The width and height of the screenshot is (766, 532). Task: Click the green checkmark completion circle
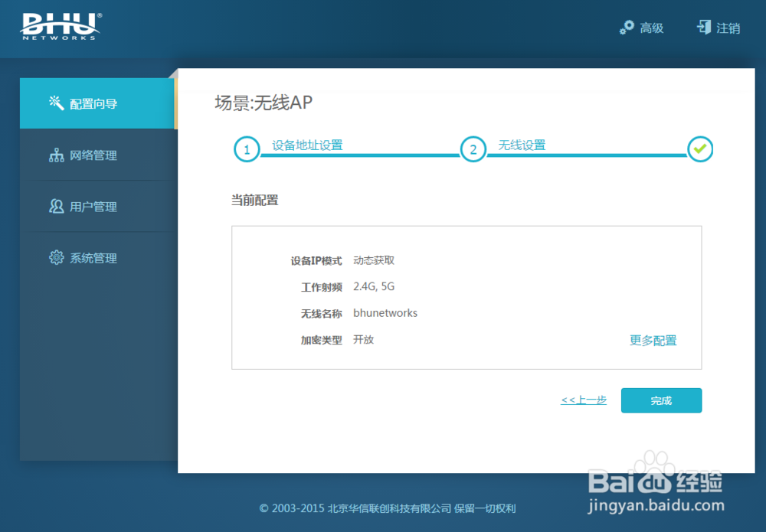pyautogui.click(x=700, y=149)
